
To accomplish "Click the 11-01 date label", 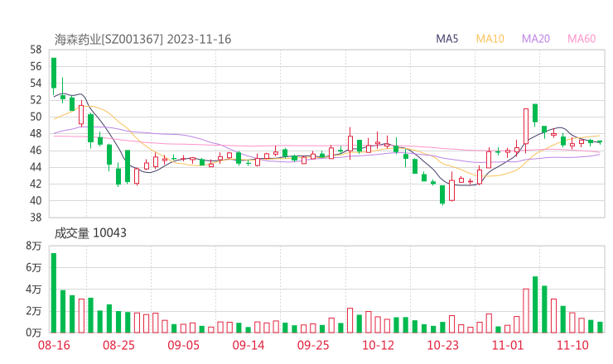I will (508, 345).
